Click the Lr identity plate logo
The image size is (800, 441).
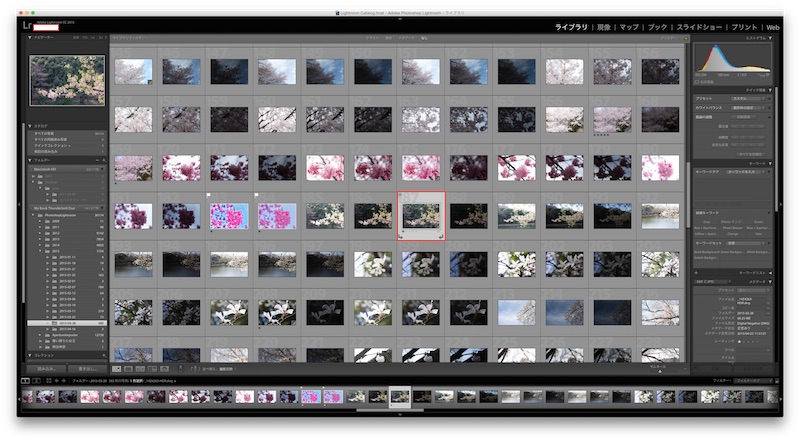coord(27,25)
